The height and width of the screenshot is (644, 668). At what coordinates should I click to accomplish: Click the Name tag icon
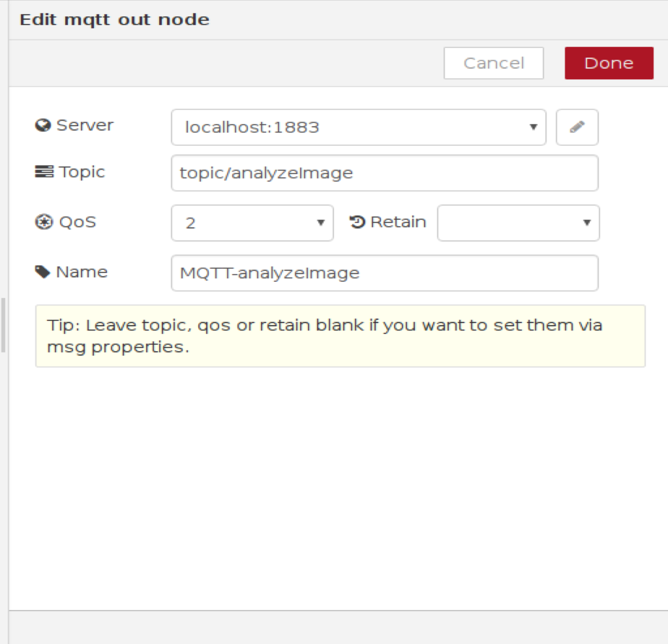[x=42, y=272]
